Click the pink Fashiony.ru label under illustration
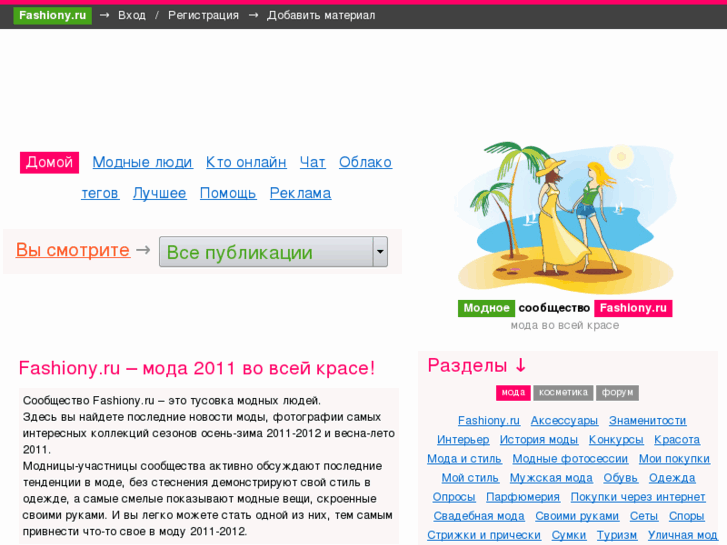This screenshot has width=727, height=545. [633, 308]
